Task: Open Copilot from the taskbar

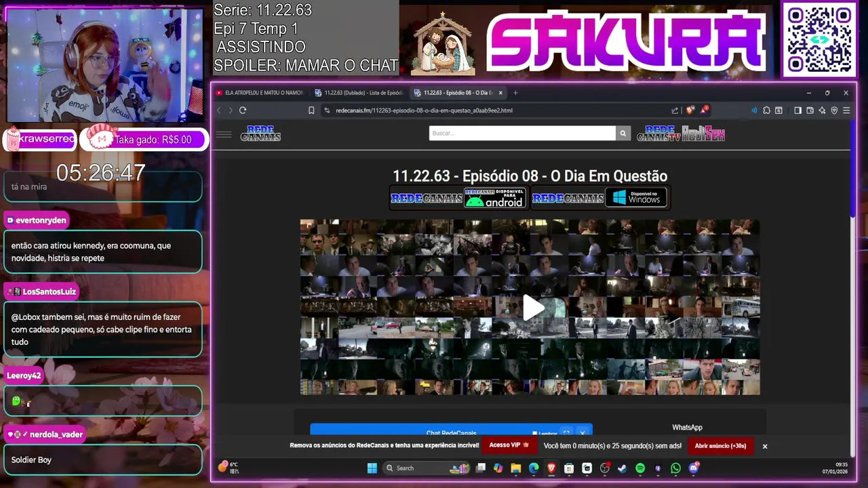Action: click(498, 468)
